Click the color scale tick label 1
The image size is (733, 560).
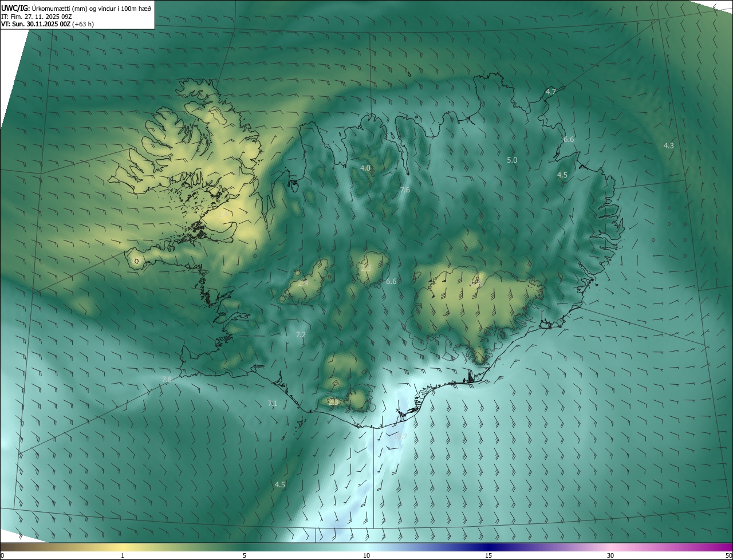tap(123, 555)
